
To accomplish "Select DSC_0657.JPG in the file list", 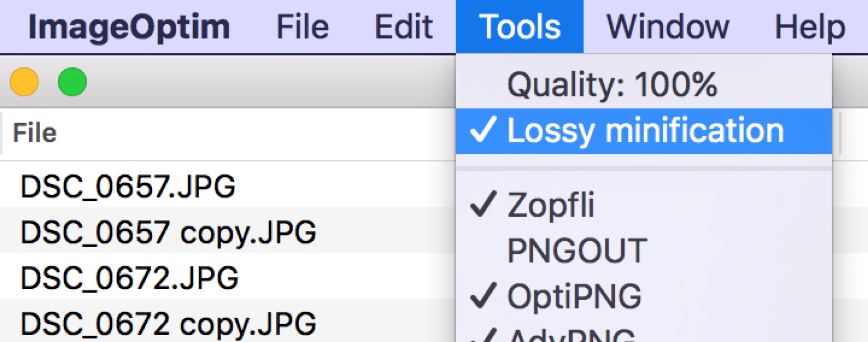I will 128,186.
